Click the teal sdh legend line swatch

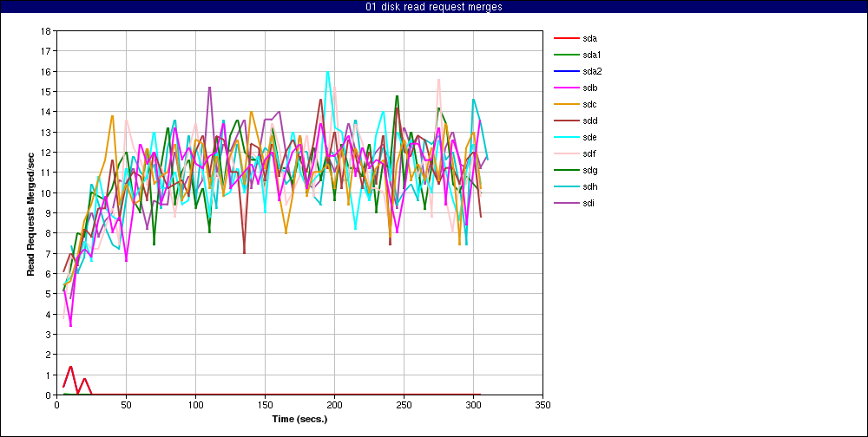point(566,187)
